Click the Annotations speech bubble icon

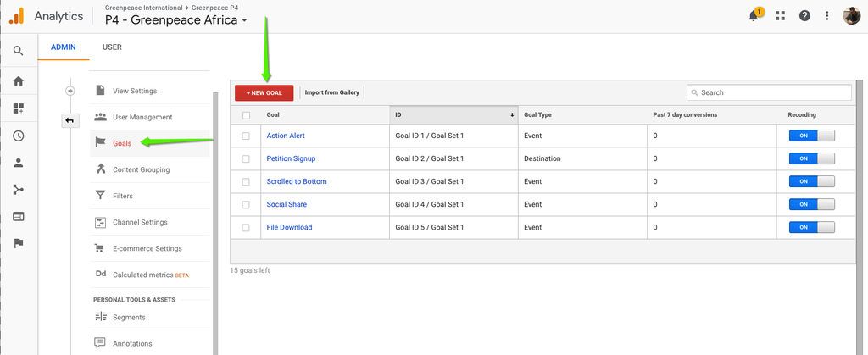pyautogui.click(x=100, y=343)
